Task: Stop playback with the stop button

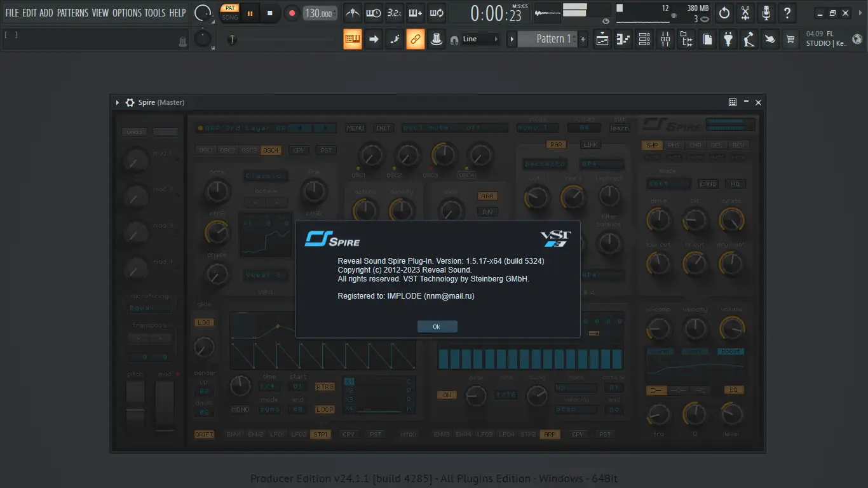Action: click(270, 13)
